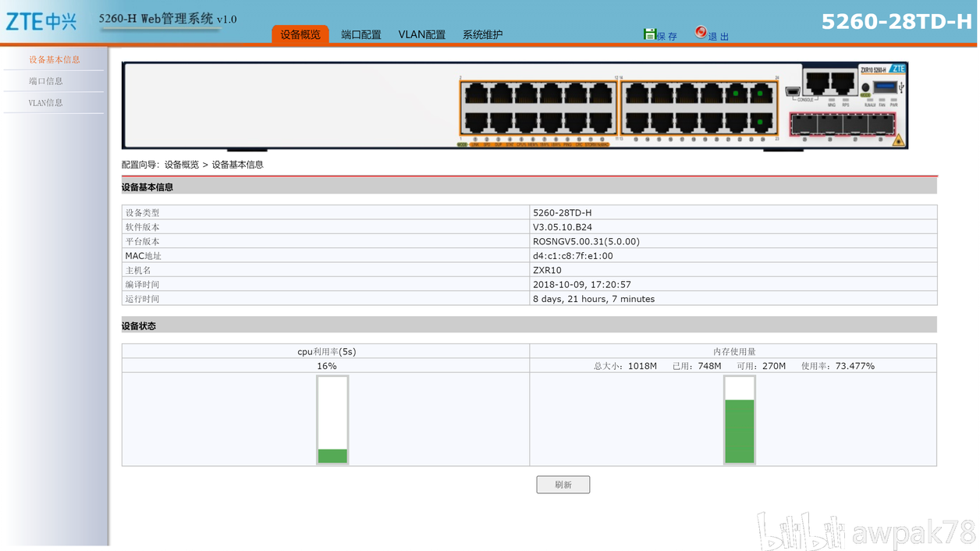Image resolution: width=980 pixels, height=551 pixels.
Task: Open the 端口配置 tab
Action: [361, 34]
